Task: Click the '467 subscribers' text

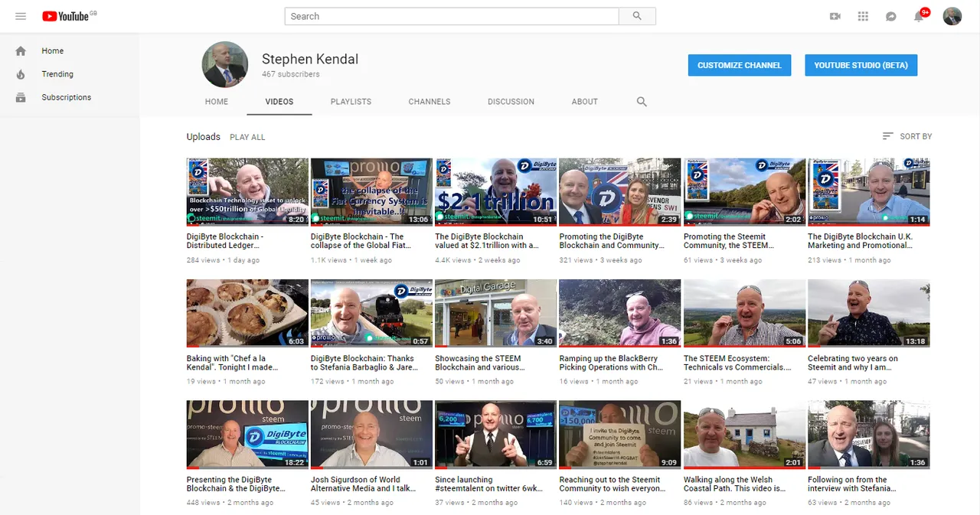Action: 291,74
